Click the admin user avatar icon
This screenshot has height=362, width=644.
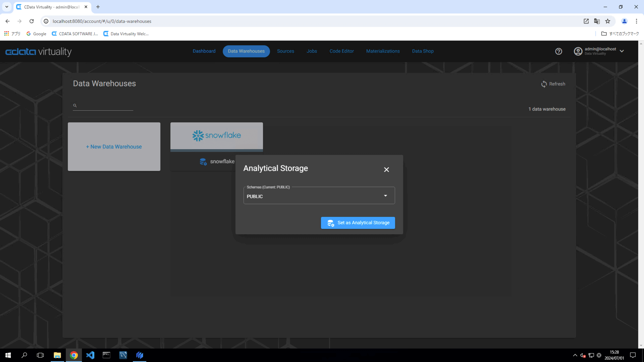click(x=578, y=51)
